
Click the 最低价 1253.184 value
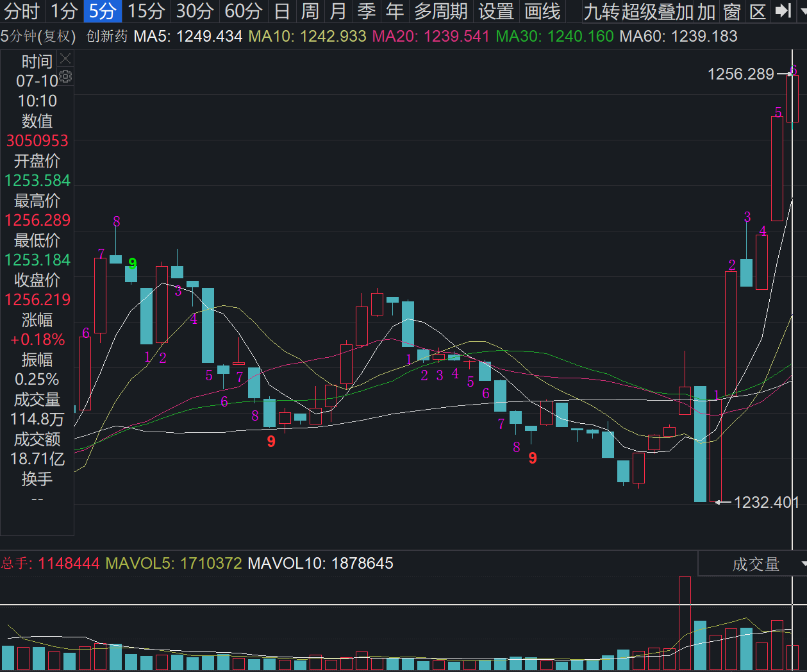coord(37,260)
